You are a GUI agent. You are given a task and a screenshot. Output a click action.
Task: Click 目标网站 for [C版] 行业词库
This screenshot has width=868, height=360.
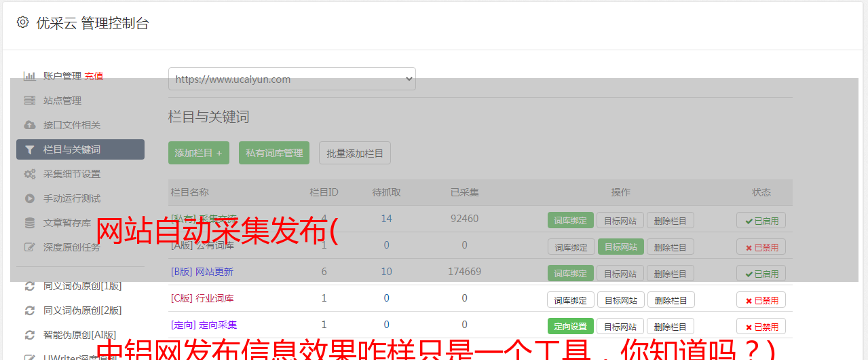click(x=621, y=300)
